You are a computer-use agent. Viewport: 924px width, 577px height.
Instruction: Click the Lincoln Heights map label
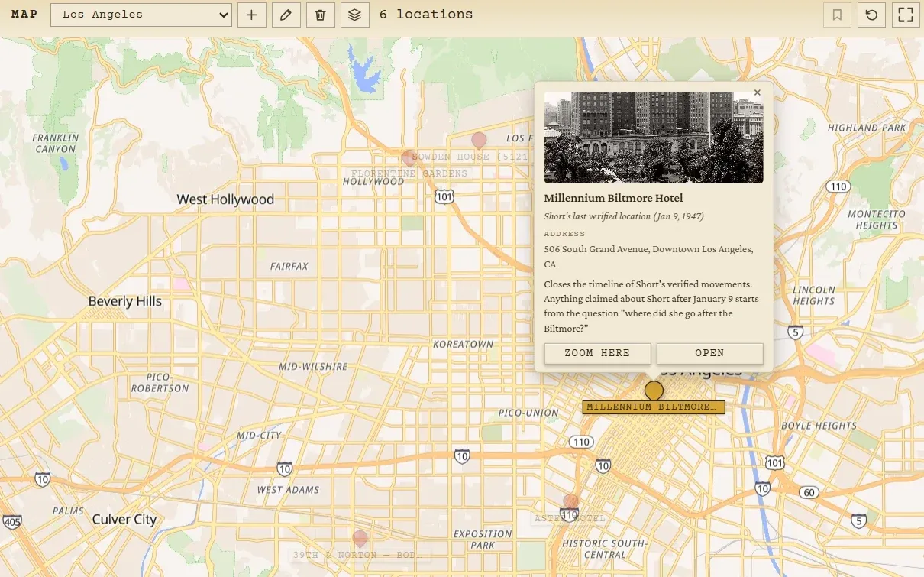[x=814, y=296]
